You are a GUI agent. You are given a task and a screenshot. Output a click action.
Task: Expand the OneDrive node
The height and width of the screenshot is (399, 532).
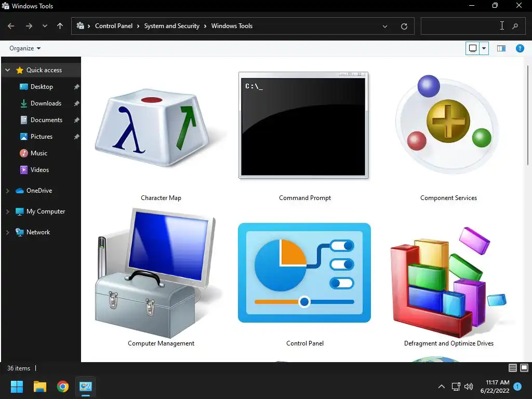7,191
